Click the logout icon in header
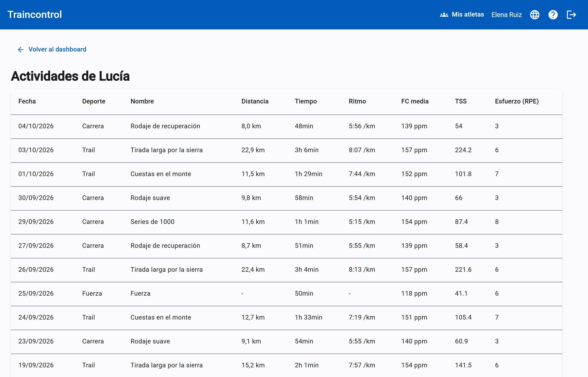This screenshot has width=588, height=377. click(x=571, y=15)
